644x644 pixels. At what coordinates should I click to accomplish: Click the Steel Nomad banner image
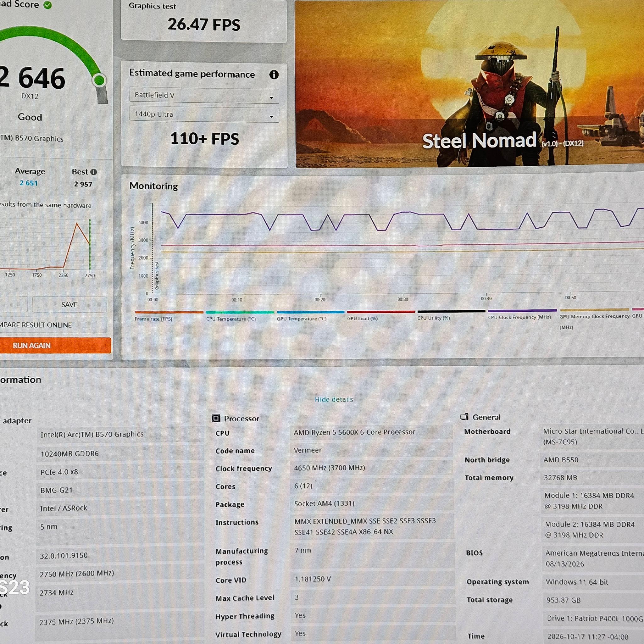coord(470,83)
